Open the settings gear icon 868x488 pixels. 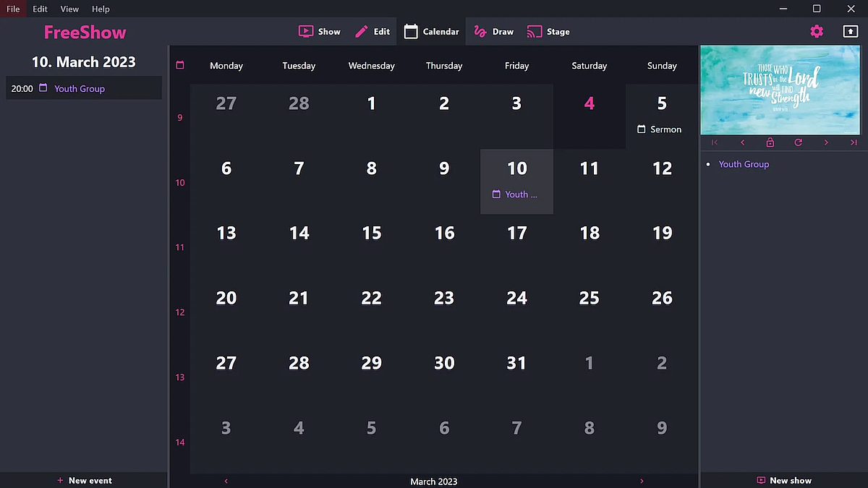point(817,31)
